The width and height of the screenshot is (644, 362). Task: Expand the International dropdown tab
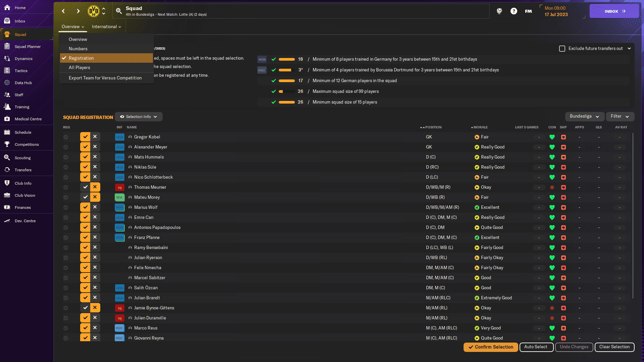[106, 27]
